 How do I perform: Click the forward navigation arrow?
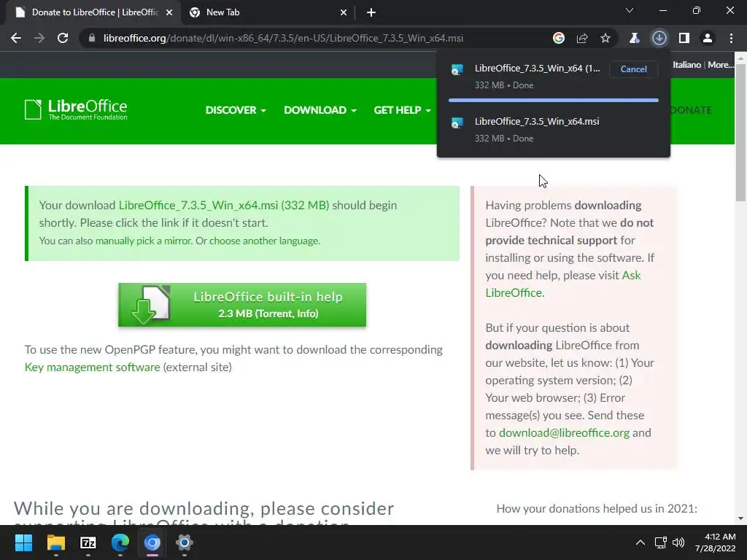39,38
